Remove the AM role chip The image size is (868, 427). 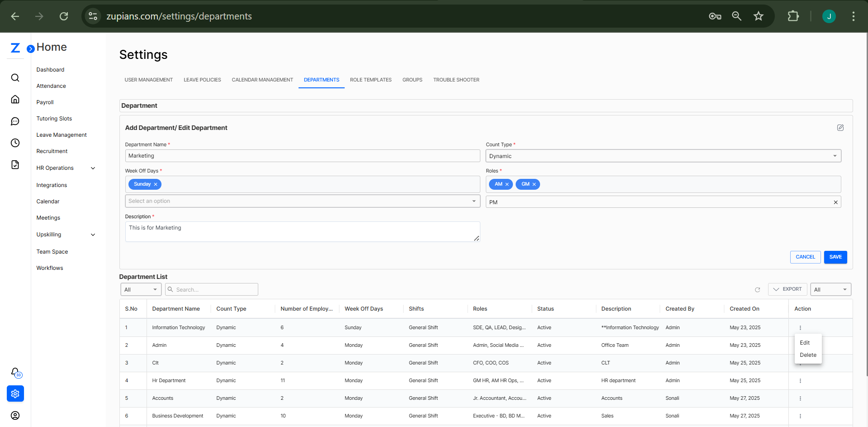(x=507, y=184)
